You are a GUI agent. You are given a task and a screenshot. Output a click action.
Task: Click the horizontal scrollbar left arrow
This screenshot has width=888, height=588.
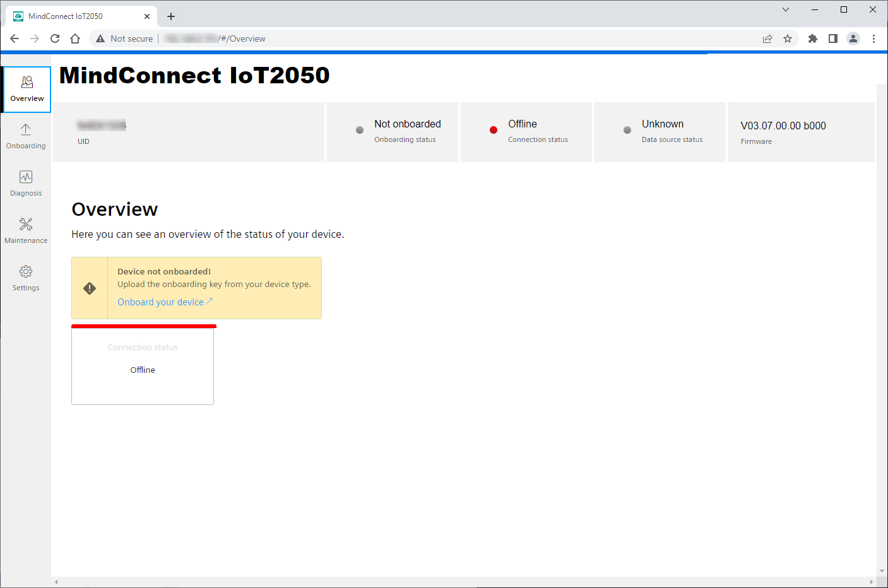pos(56,582)
